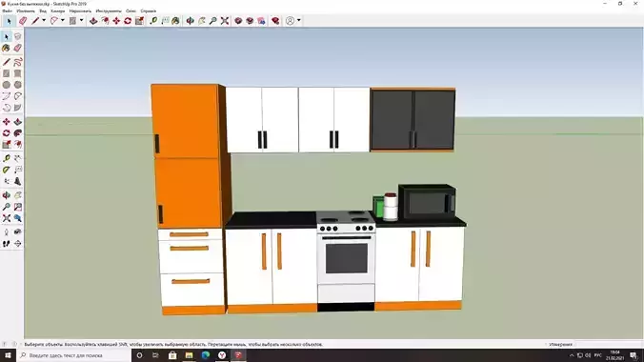The height and width of the screenshot is (362, 644).
Task: Click the user account sign-in icon
Action: tap(290, 21)
